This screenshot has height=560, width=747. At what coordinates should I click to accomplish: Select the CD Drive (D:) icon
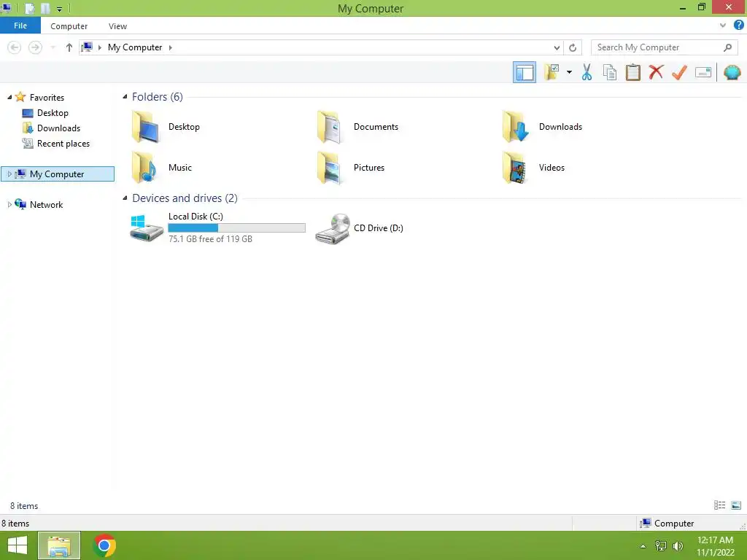click(333, 228)
